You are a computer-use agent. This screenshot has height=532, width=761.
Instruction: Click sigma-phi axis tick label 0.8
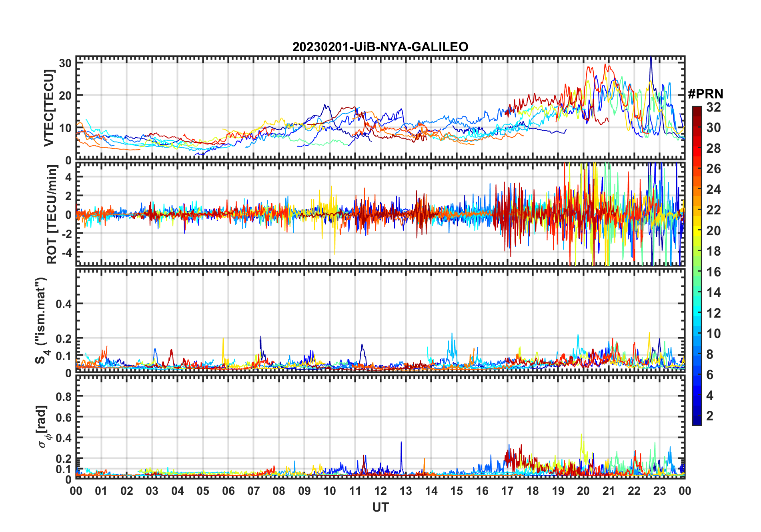point(64,396)
